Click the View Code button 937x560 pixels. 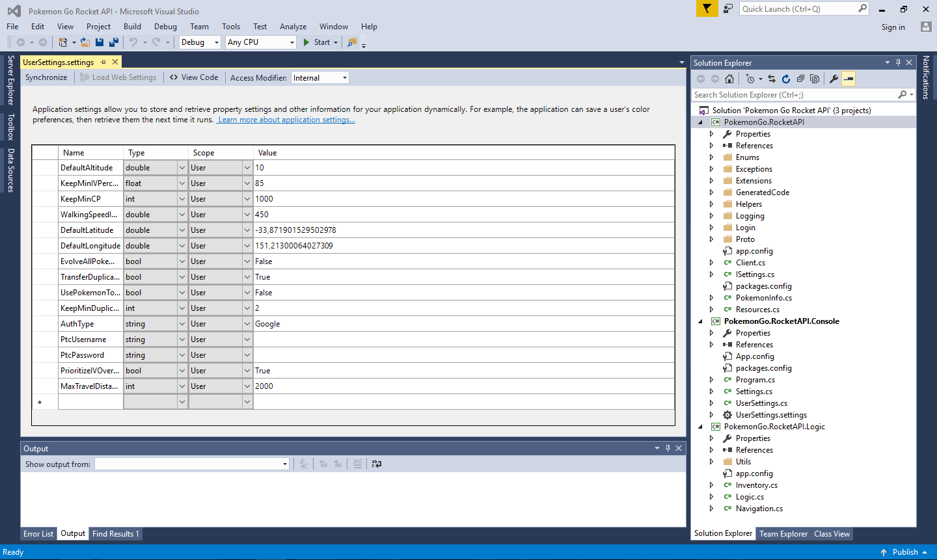[x=194, y=77]
